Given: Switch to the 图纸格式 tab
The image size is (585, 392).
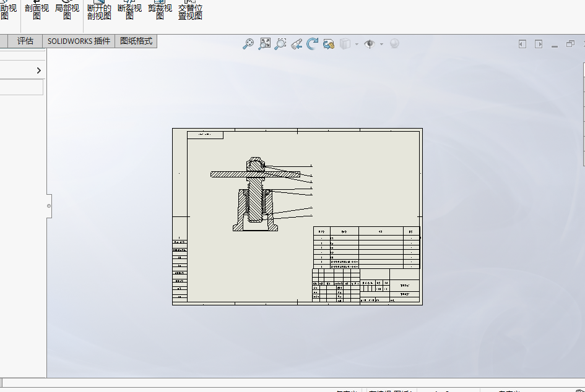Looking at the screenshot, I should 136,41.
